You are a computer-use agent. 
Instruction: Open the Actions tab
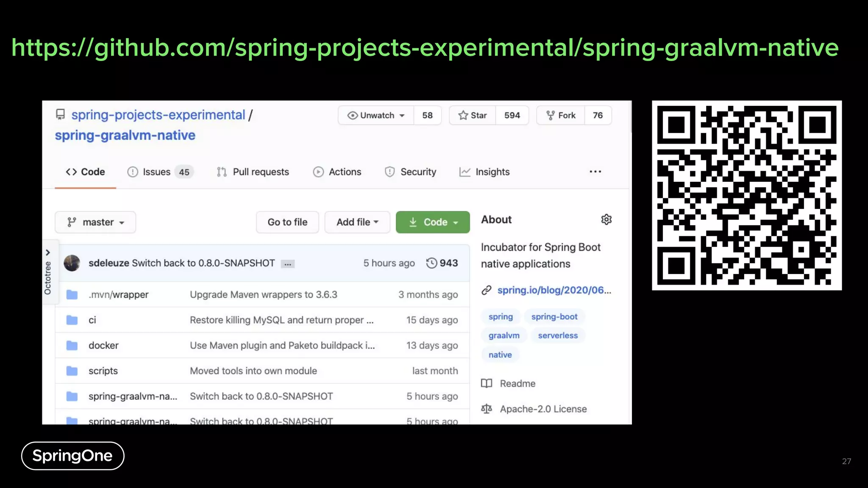tap(337, 172)
